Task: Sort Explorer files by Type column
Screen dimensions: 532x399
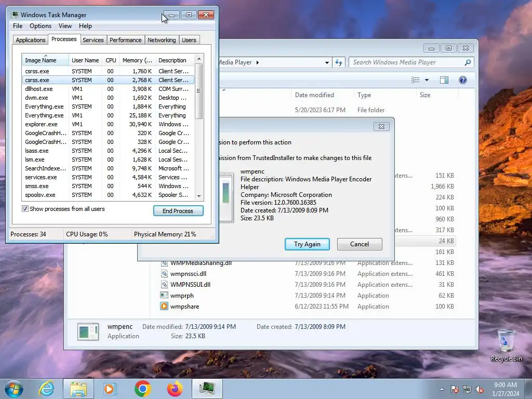Action: (x=385, y=95)
